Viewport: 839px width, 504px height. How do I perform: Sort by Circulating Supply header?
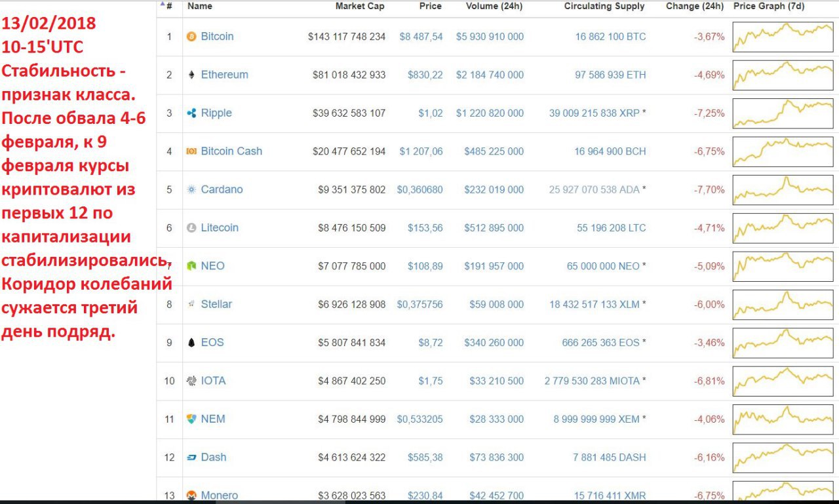(604, 6)
